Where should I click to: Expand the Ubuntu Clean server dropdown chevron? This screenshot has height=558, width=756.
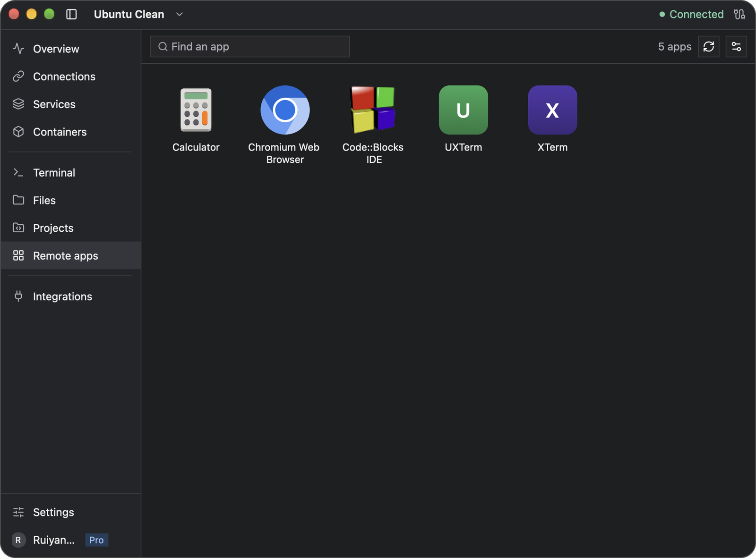tap(180, 14)
